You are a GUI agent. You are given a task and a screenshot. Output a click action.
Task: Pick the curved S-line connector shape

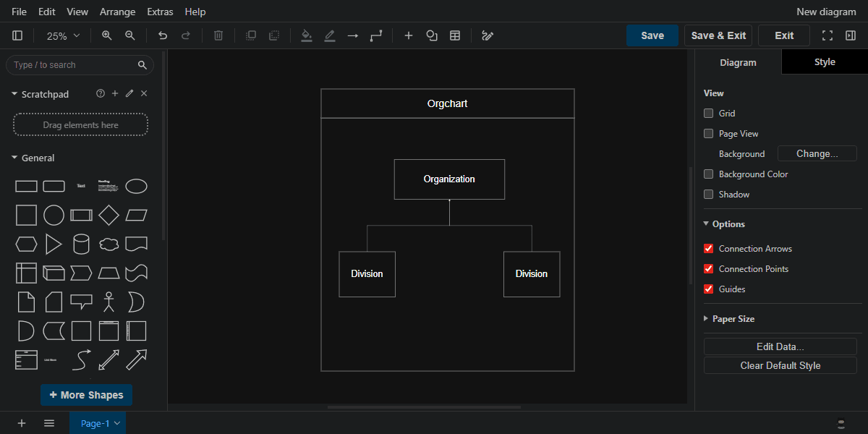(82, 359)
